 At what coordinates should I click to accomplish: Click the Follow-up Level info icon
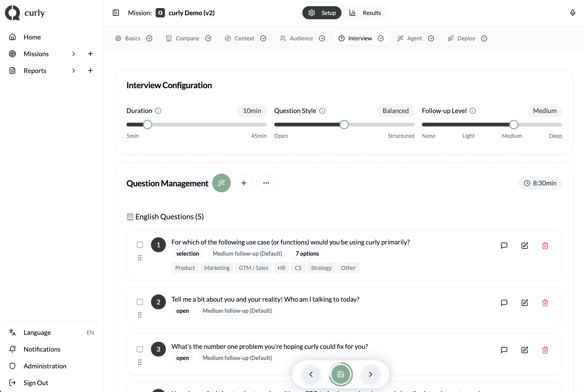(x=473, y=111)
